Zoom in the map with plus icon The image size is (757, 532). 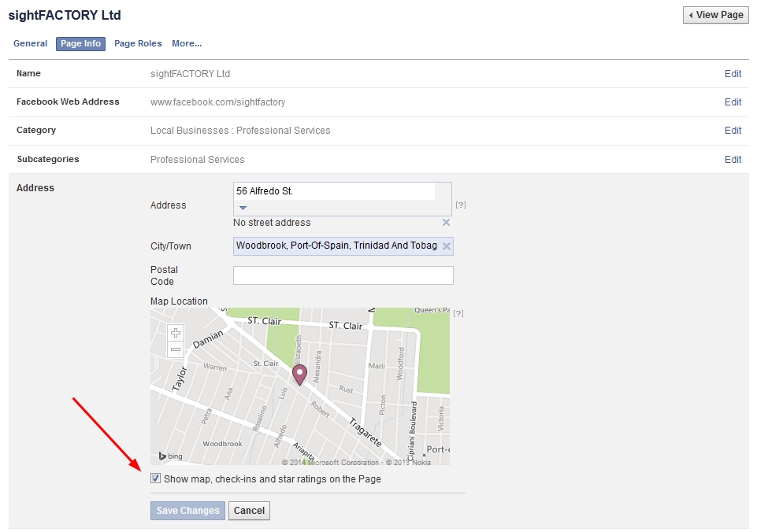coord(176,333)
